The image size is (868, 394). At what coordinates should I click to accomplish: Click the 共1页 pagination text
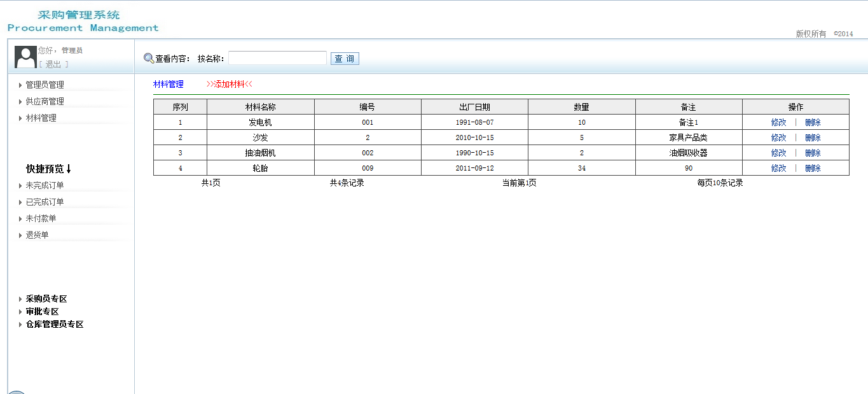tap(211, 183)
